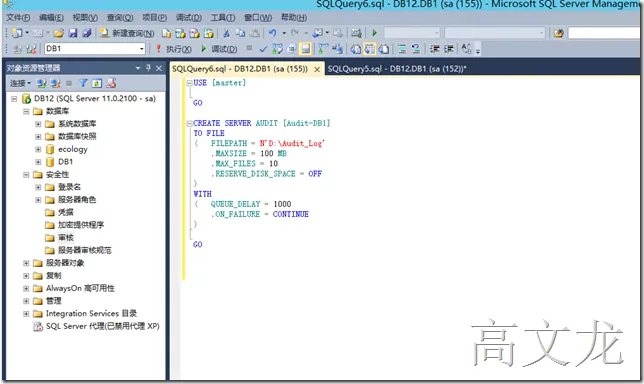
Task: Click the Connect Object Explorer icon
Action: tap(41, 83)
